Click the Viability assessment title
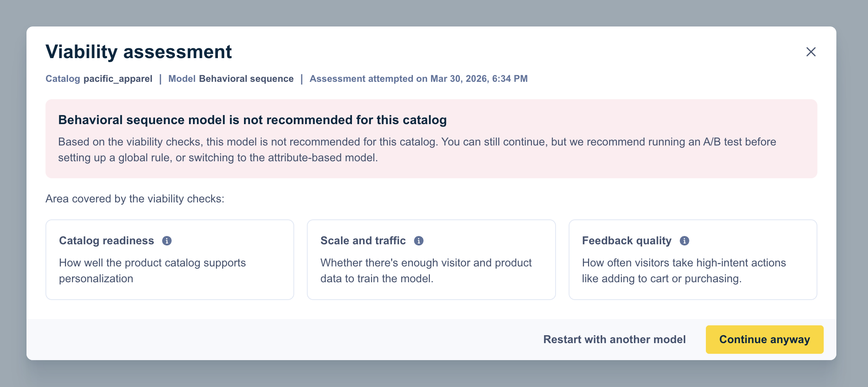The width and height of the screenshot is (868, 387). pos(139,51)
